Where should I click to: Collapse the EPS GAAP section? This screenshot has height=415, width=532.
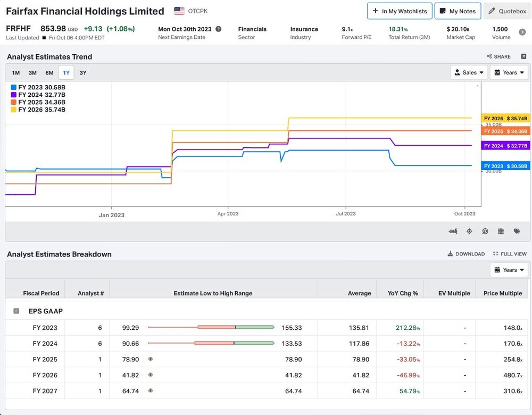pyautogui.click(x=16, y=311)
